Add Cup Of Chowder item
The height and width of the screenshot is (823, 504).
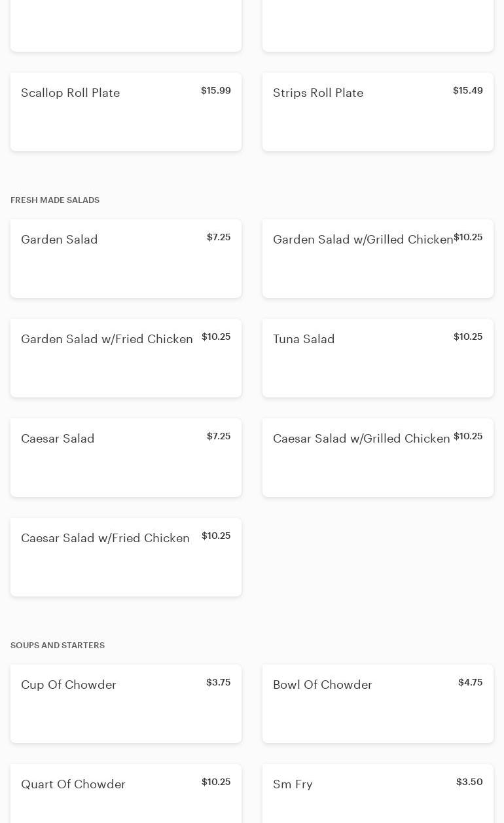(126, 704)
